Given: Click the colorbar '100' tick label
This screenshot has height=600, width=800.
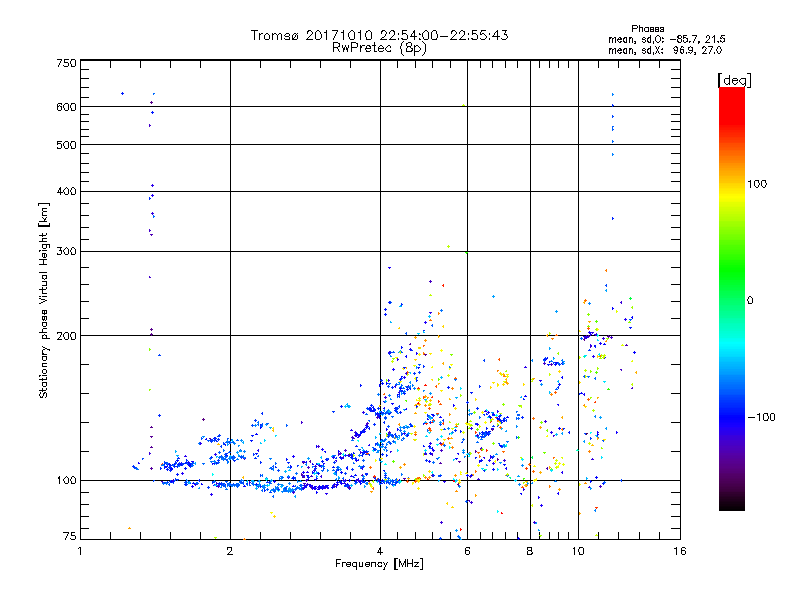Looking at the screenshot, I should click(757, 184).
